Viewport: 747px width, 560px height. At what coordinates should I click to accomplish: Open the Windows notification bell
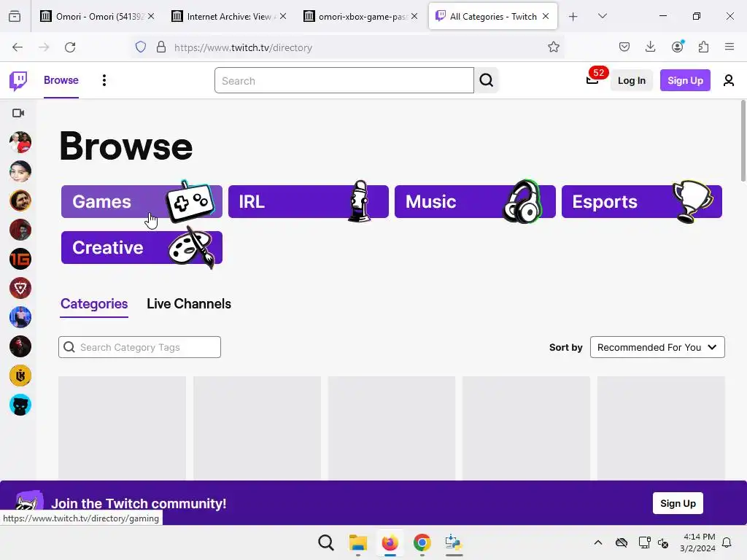(x=727, y=542)
